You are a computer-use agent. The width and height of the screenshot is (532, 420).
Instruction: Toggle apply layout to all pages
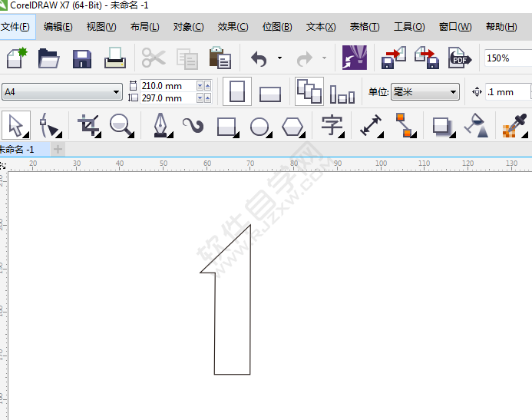pyautogui.click(x=309, y=91)
